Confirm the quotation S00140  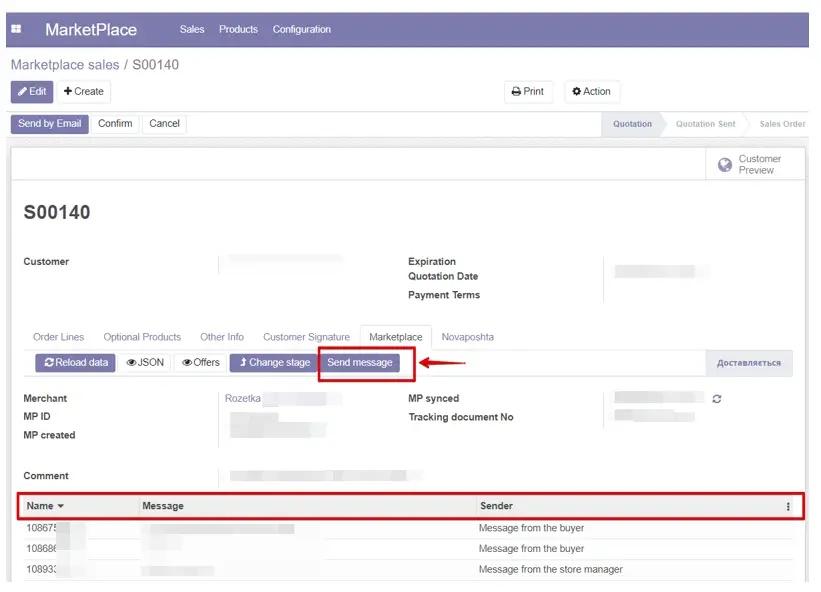[115, 123]
